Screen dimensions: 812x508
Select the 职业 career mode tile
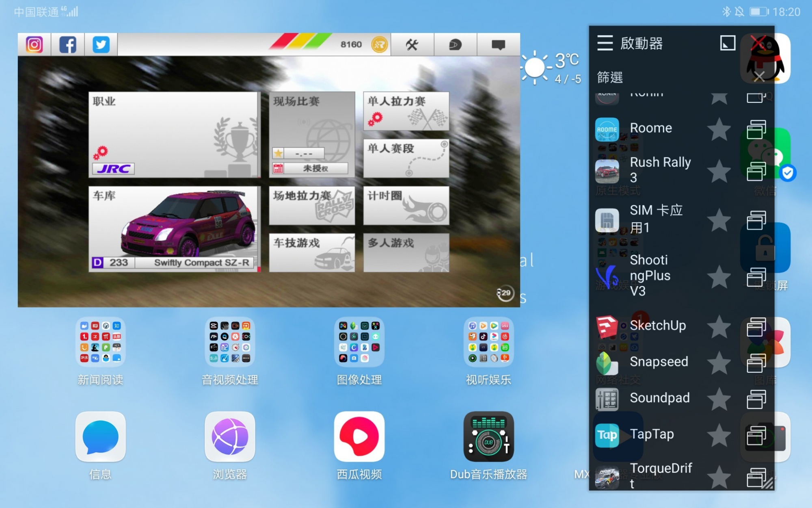[x=175, y=135]
